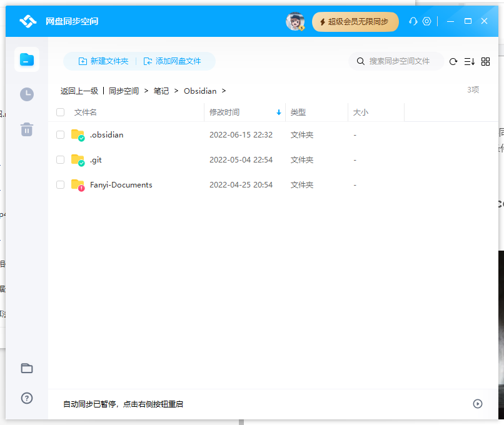Viewport: 504px width, 425px height.
Task: Open the sync history clock icon
Action: pos(27,94)
